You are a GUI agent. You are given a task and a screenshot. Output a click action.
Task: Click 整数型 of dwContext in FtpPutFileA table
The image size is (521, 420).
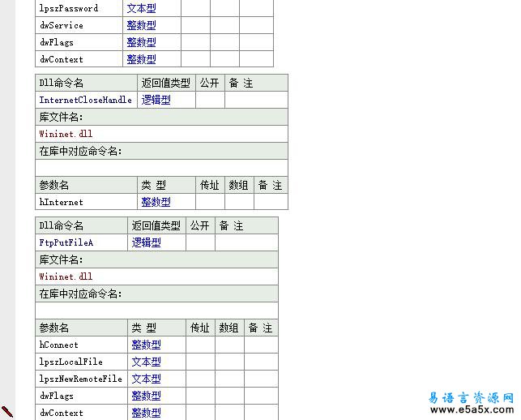(x=146, y=413)
